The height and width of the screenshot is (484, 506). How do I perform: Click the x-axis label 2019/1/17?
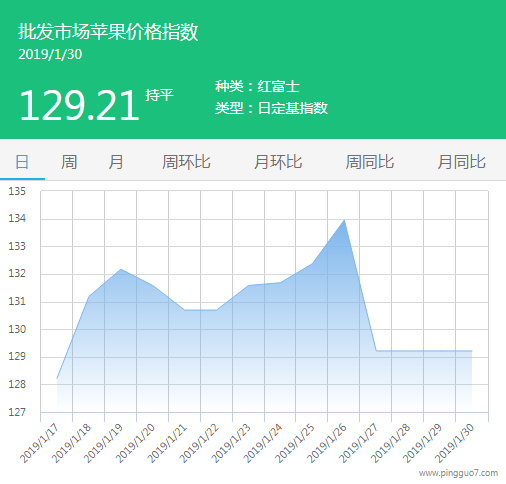coord(39,443)
